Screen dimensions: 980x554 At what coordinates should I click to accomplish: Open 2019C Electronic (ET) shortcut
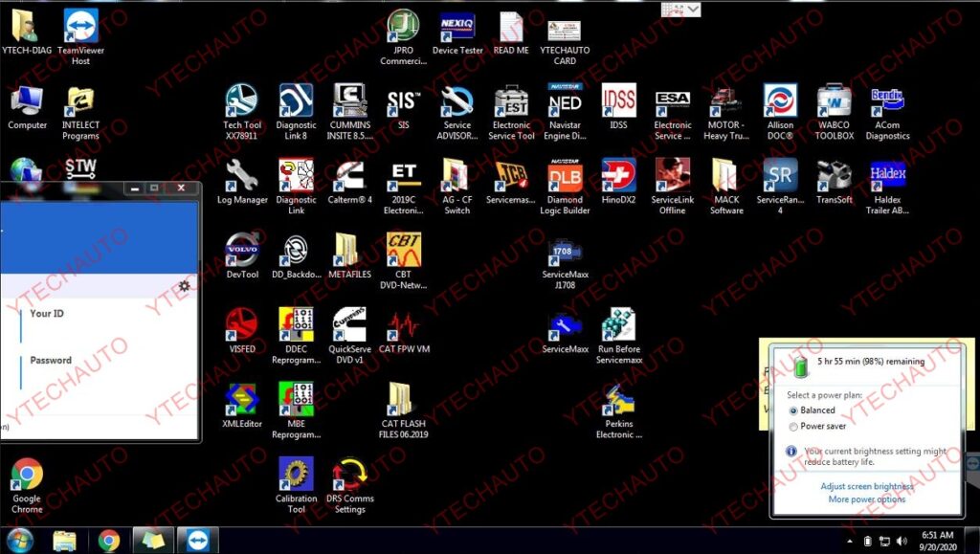(x=404, y=187)
